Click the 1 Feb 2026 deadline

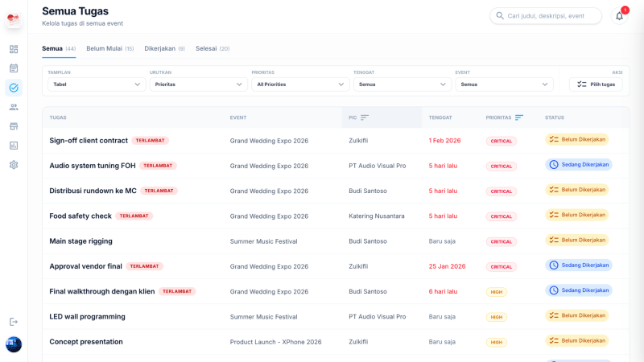pos(445,140)
